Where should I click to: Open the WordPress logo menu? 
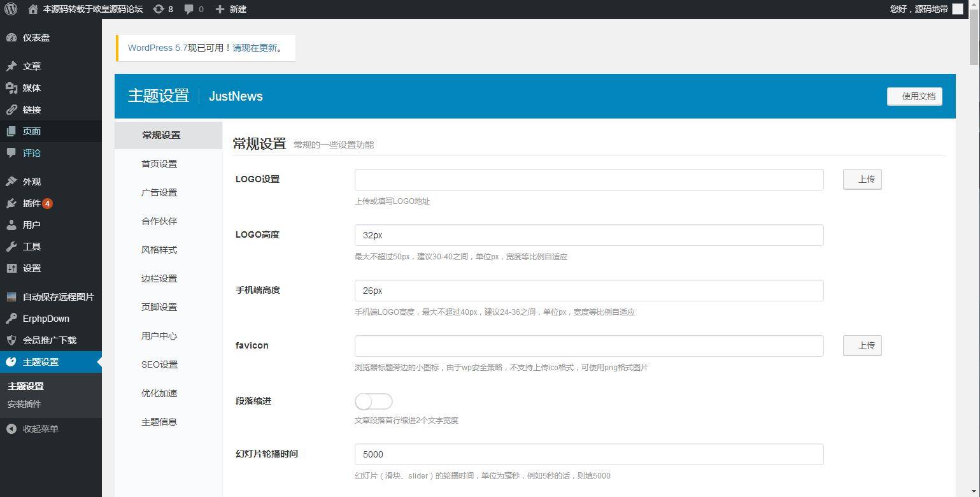click(10, 9)
